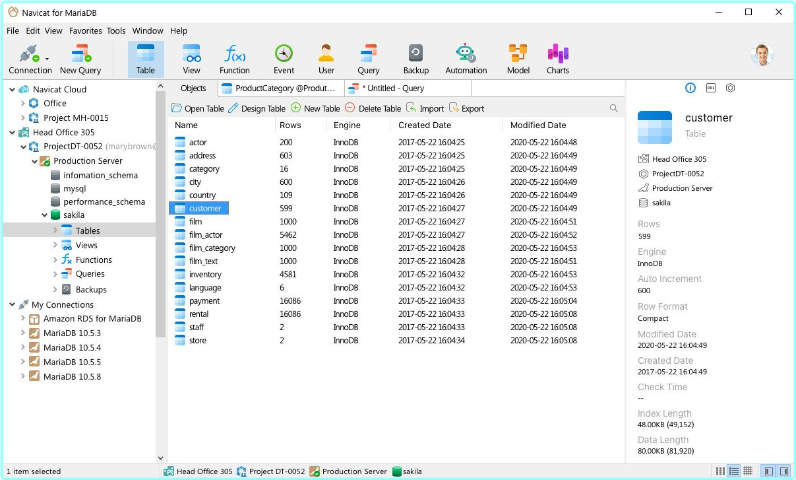Click the Connection toolbar icon
Image resolution: width=796 pixels, height=480 pixels.
coord(29,57)
